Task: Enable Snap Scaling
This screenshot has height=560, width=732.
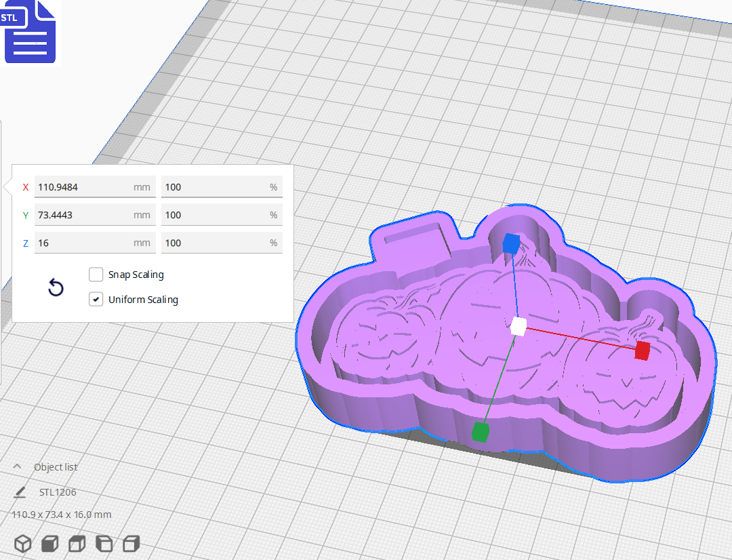Action: point(96,274)
